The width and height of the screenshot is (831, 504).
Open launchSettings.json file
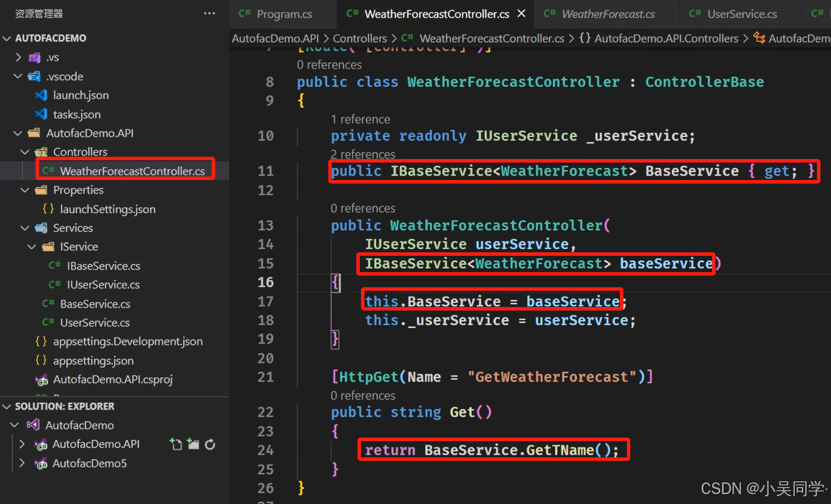pyautogui.click(x=108, y=209)
